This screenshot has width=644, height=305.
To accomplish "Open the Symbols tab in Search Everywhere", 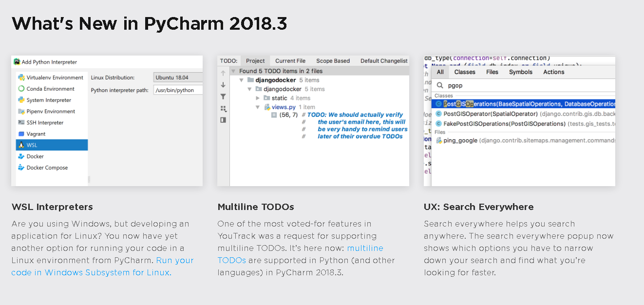I will coord(520,72).
